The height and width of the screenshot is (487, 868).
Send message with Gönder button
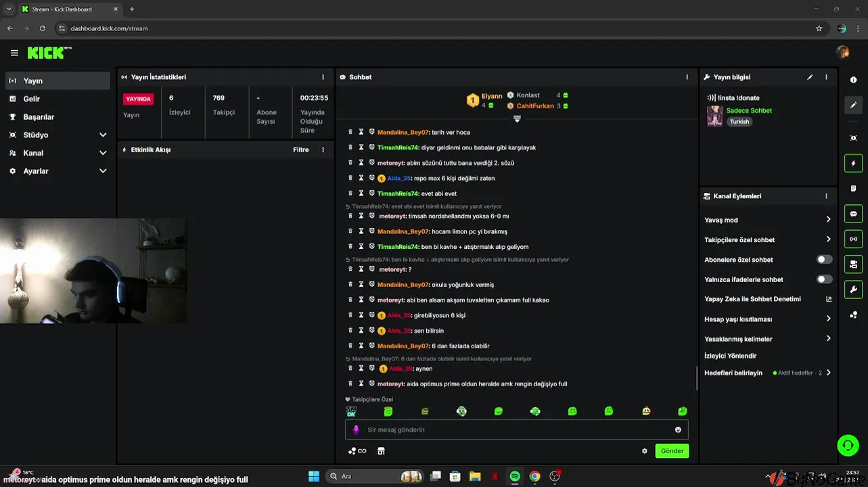[x=672, y=451]
